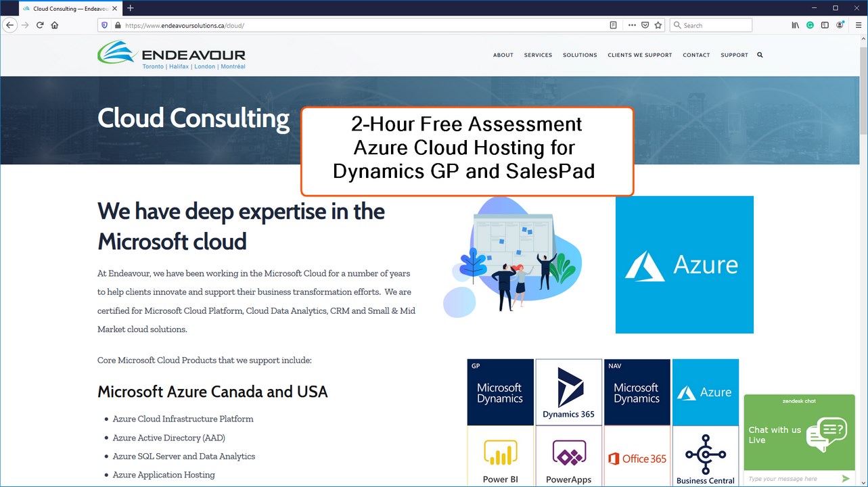
Task: Open the SOLUTIONS menu
Action: 580,55
